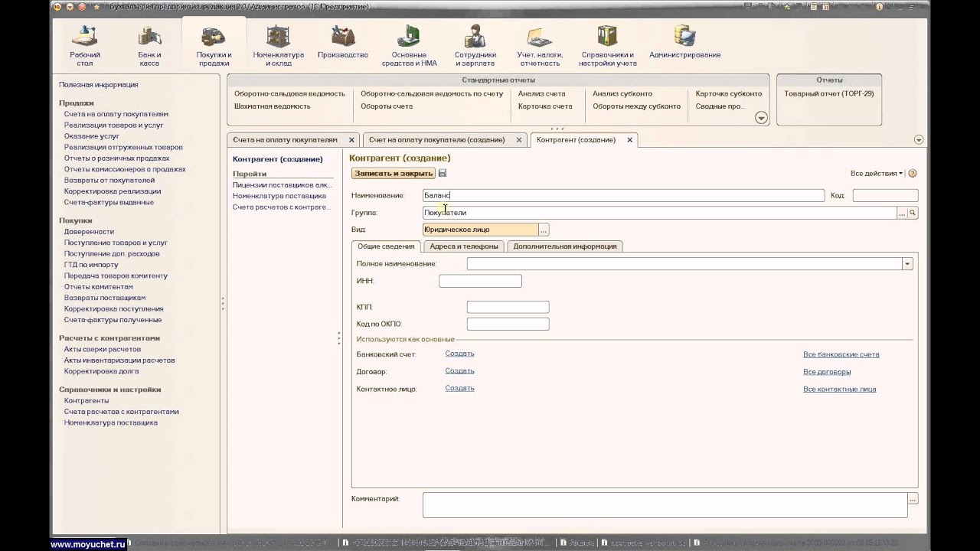Screen dimensions: 980x551
Task: Switch to Счет на оплату покупателю (создание) tab
Action: point(436,140)
